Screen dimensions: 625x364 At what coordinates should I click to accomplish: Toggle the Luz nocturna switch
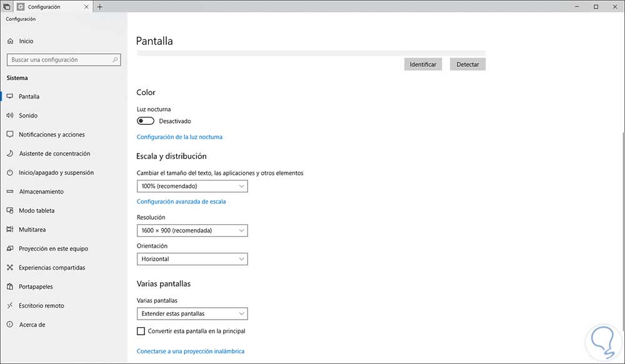(x=146, y=121)
